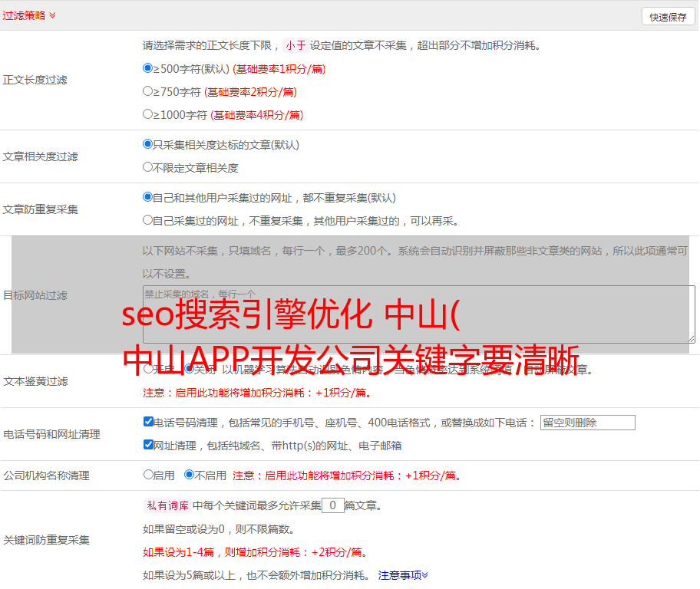Image resolution: width=700 pixels, height=589 pixels.
Task: Click the 文章相关度过滤 label
Action: point(40,156)
